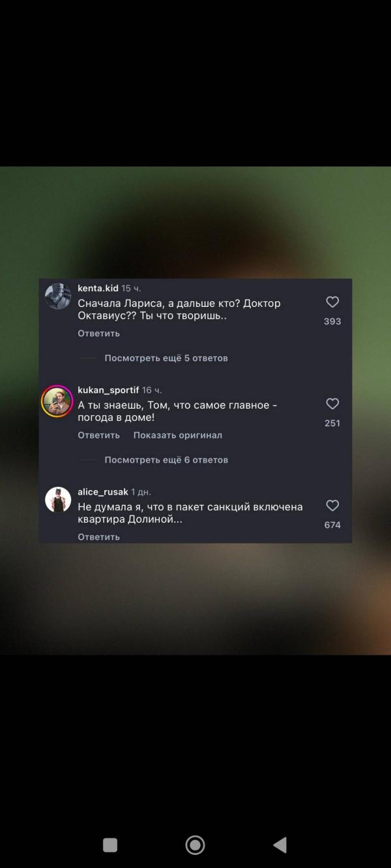The height and width of the screenshot is (868, 391).
Task: Reply to alice_rusak comment
Action: 99,536
